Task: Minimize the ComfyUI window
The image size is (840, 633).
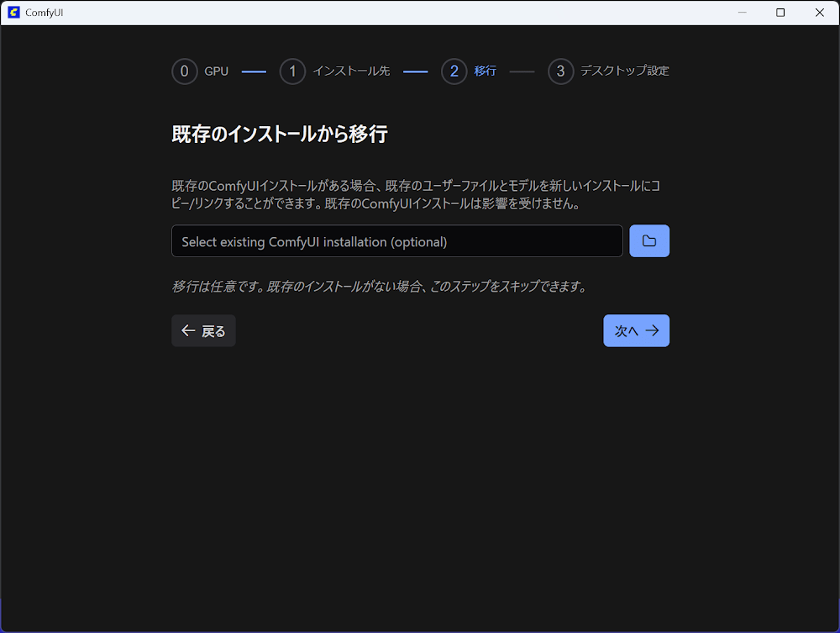Action: click(742, 13)
